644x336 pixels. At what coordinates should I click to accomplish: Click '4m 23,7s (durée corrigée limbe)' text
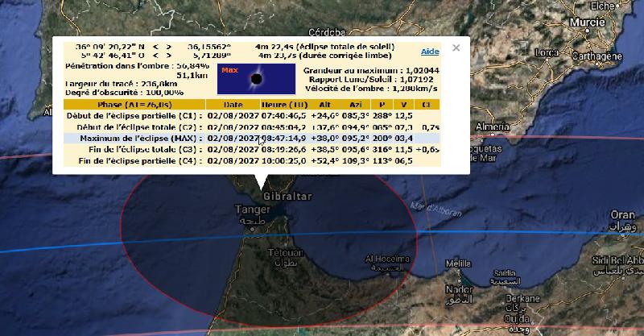click(x=325, y=55)
